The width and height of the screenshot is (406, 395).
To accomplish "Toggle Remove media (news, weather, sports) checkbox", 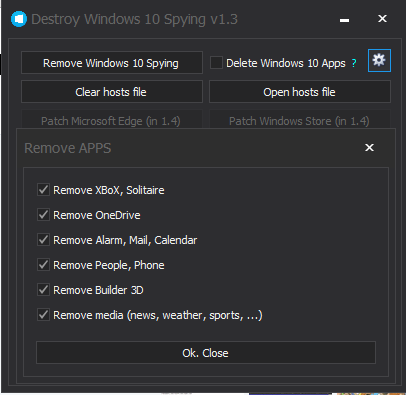I will [x=43, y=315].
